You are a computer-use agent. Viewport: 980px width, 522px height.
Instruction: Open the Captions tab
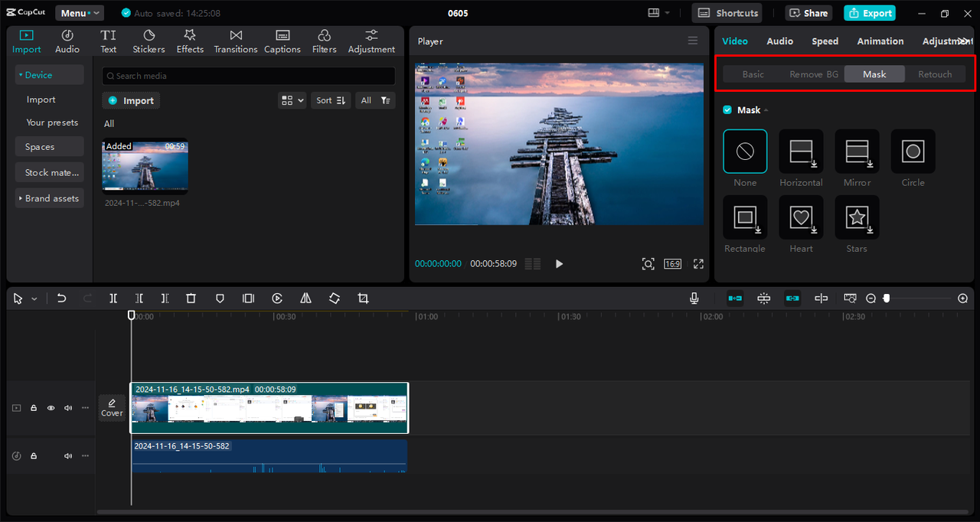(x=283, y=41)
